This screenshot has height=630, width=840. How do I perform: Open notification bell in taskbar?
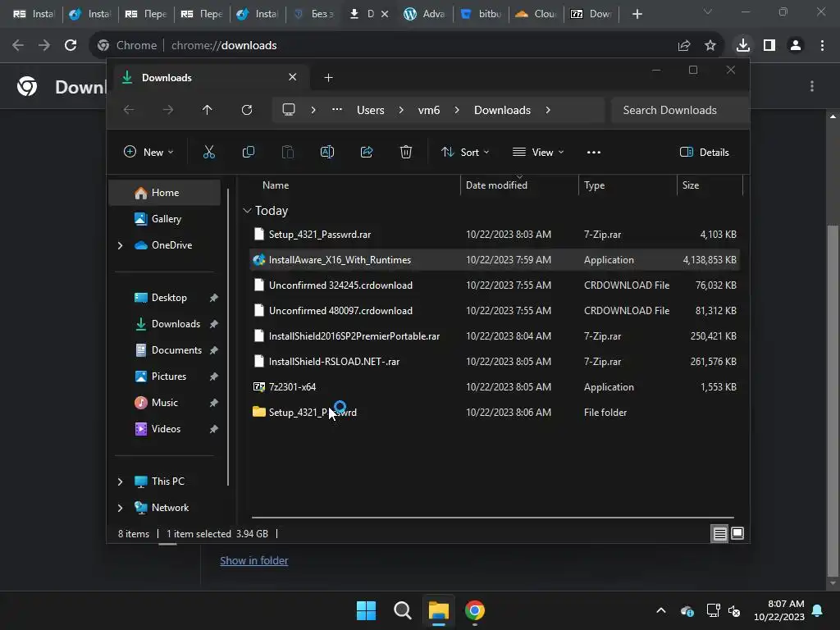point(818,610)
